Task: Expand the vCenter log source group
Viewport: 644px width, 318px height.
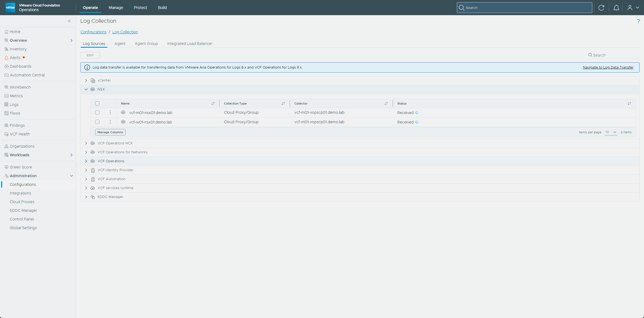Action: pyautogui.click(x=86, y=80)
